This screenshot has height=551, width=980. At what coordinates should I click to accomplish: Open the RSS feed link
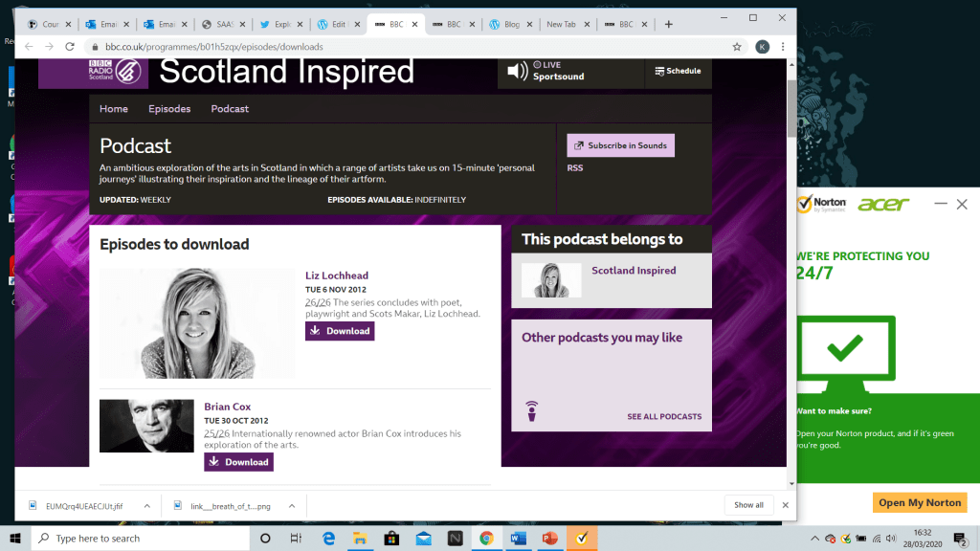(574, 168)
